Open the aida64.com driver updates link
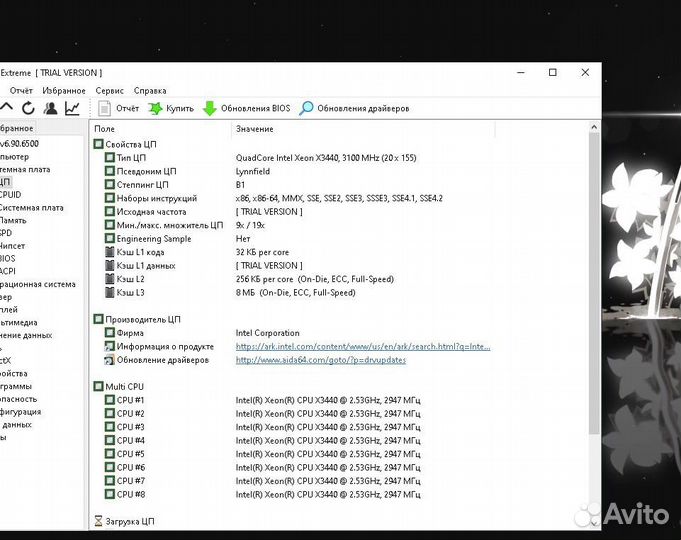 (321, 360)
